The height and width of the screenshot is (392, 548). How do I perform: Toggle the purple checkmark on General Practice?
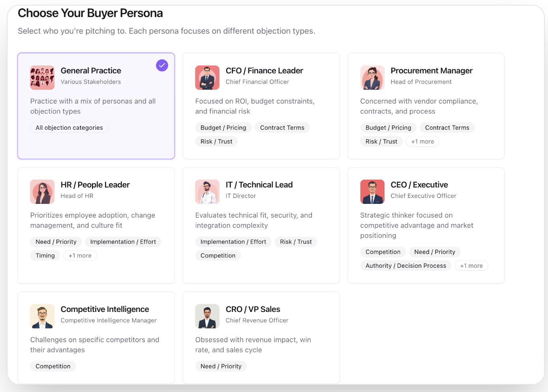[162, 65]
